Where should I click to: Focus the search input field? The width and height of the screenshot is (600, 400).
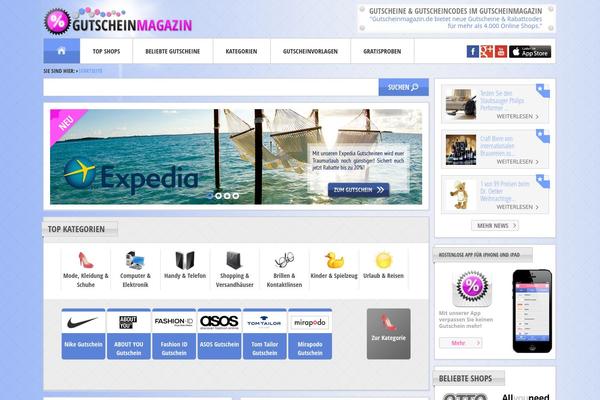tap(211, 87)
